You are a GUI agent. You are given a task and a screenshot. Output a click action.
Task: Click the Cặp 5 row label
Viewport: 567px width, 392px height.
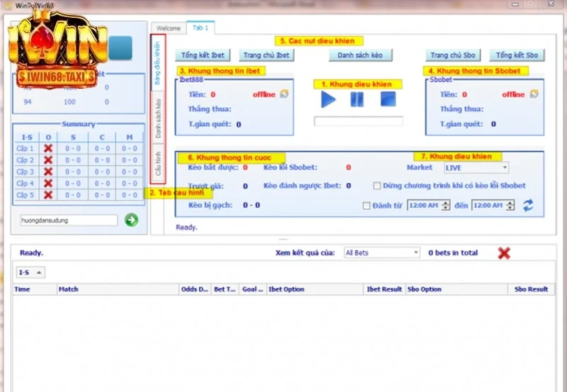(x=25, y=194)
